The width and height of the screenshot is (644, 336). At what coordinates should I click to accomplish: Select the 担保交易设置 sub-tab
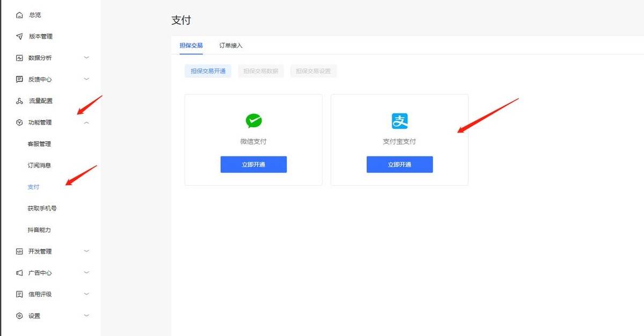[x=313, y=71]
